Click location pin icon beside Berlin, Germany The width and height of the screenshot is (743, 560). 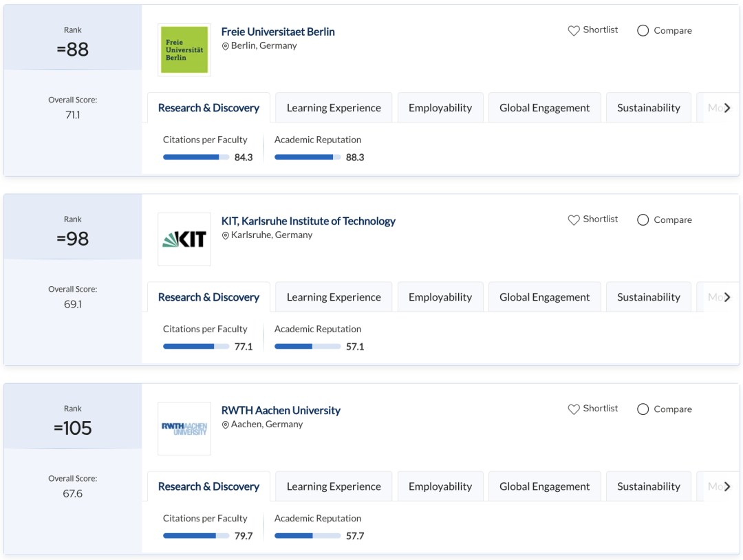click(x=225, y=46)
